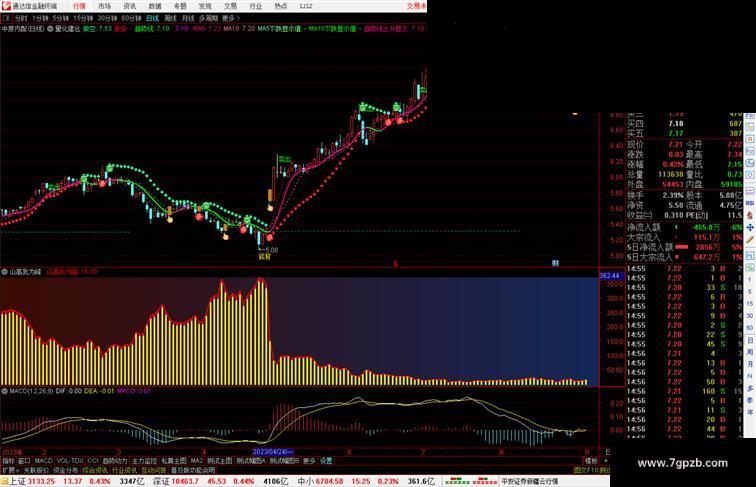Image resolution: width=756 pixels, height=487 pixels.
Task: Click the 中小 index value 6704.58
Action: 330,481
